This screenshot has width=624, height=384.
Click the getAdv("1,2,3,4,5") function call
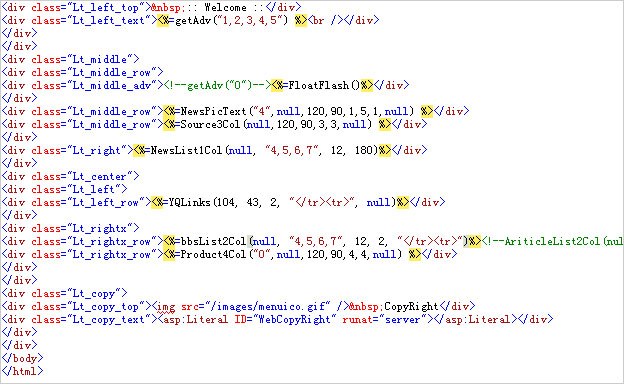(x=231, y=20)
